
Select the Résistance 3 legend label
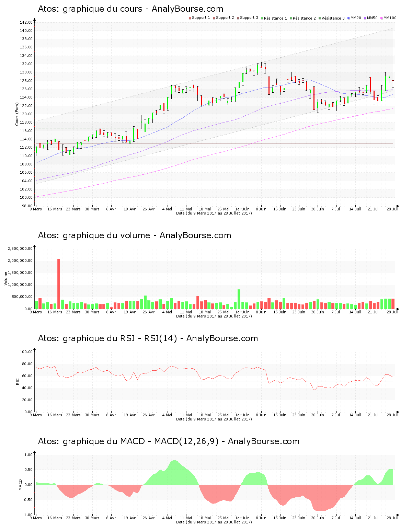coord(333,18)
